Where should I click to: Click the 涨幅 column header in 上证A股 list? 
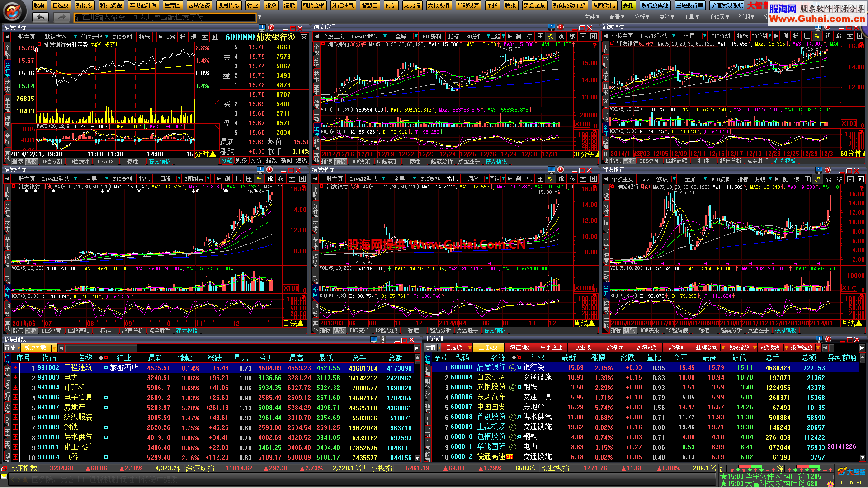click(x=599, y=358)
